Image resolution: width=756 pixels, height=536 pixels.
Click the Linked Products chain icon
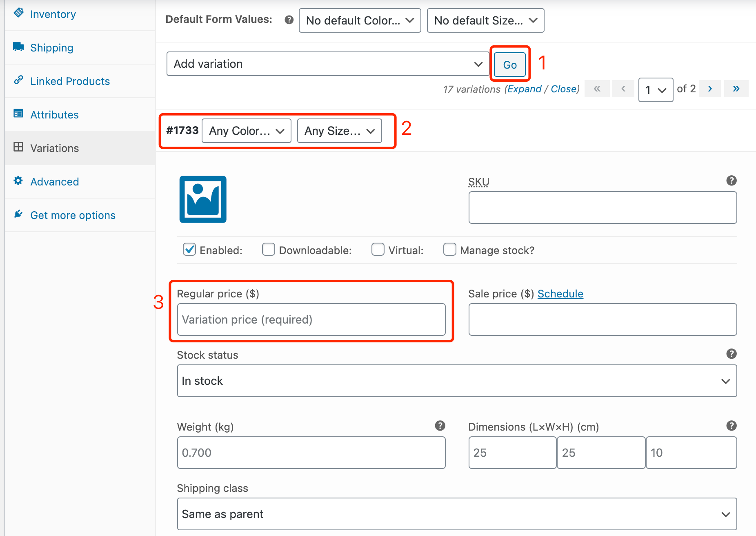tap(18, 80)
